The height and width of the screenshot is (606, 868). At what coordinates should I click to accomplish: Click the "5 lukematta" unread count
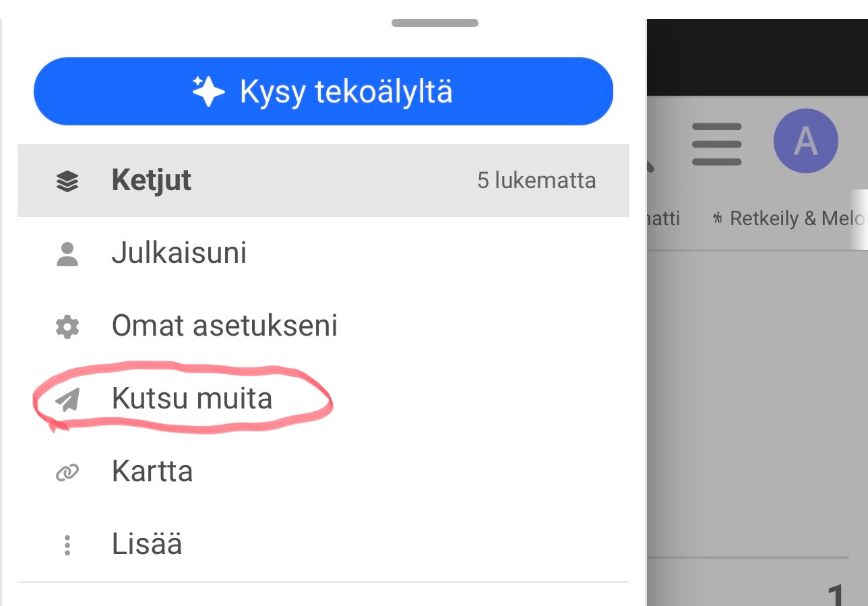(x=536, y=181)
